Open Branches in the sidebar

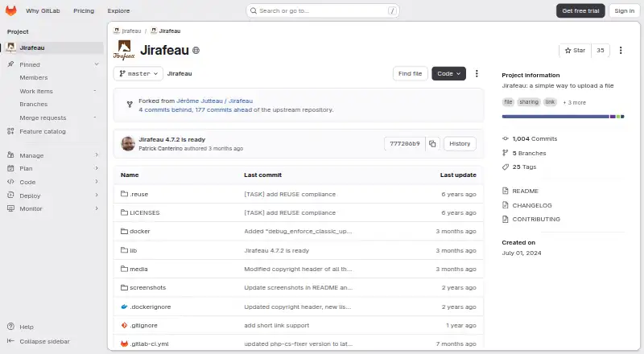tap(34, 105)
